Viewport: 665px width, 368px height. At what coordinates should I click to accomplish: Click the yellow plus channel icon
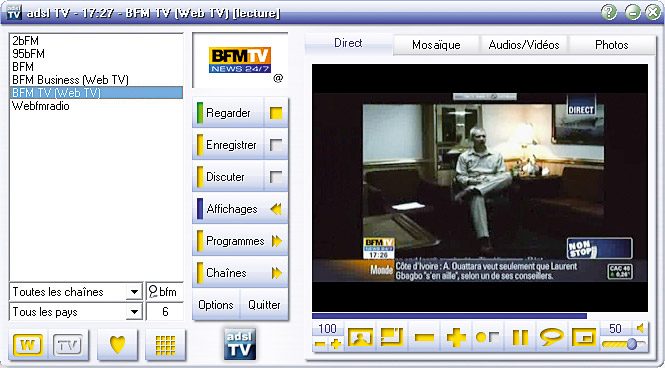coord(456,337)
